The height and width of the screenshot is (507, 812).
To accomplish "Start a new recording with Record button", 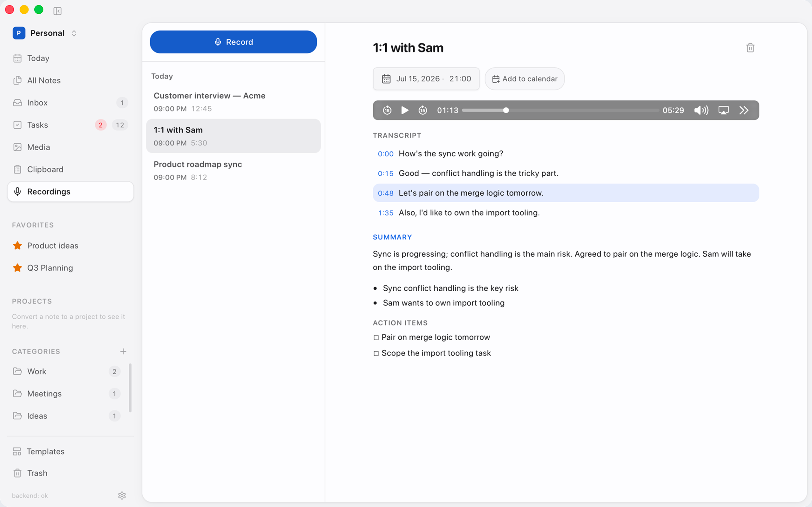I will coord(233,42).
